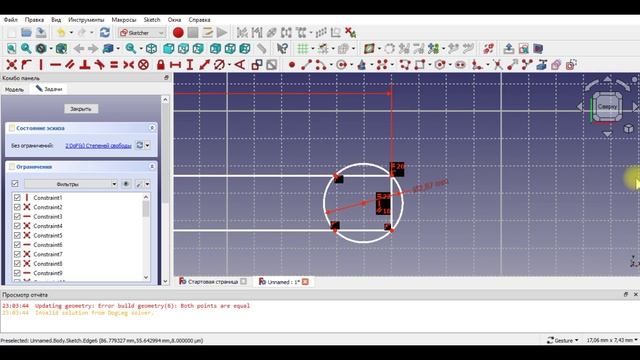Toggle the Constraint7 checkbox
Image resolution: width=640 pixels, height=360 pixels.
coord(17,254)
